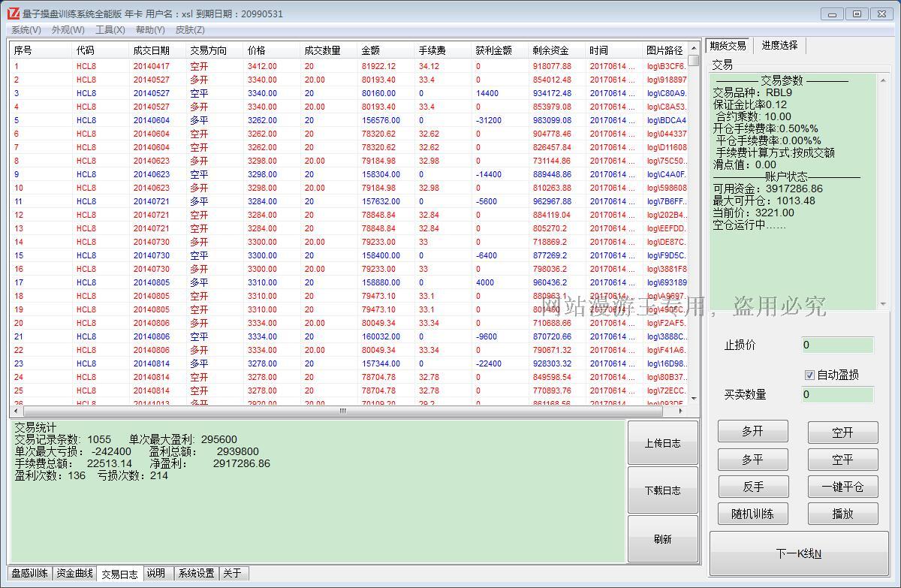
Task: Toggle the 自动盈损 checkbox
Action: pos(809,375)
